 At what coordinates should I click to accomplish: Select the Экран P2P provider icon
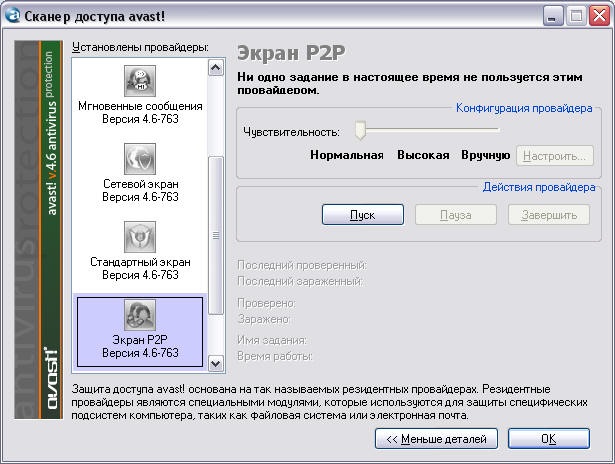[x=140, y=315]
